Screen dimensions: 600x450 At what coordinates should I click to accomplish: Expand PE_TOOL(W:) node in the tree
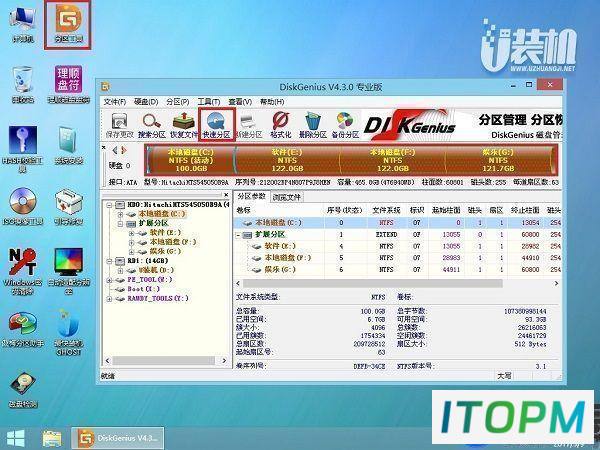[x=109, y=280]
